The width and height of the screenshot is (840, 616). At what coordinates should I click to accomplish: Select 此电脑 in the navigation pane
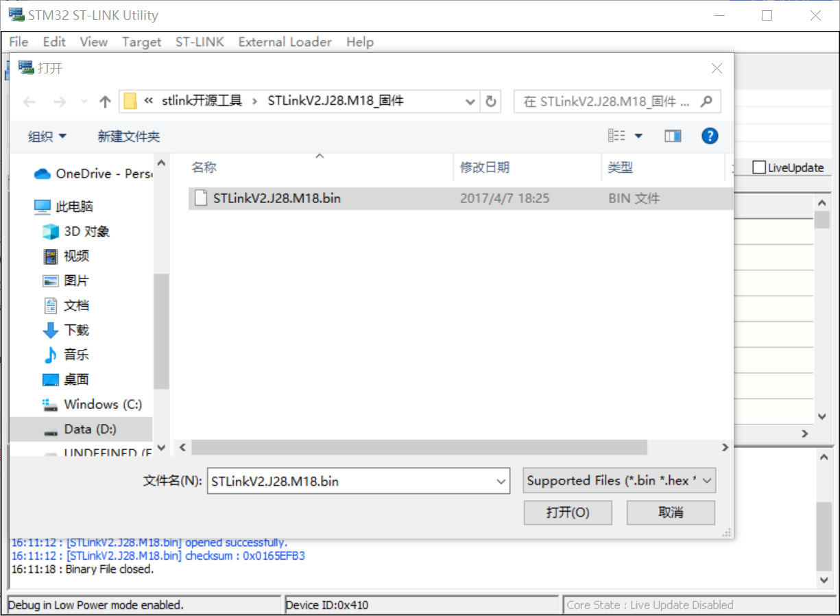[x=63, y=206]
